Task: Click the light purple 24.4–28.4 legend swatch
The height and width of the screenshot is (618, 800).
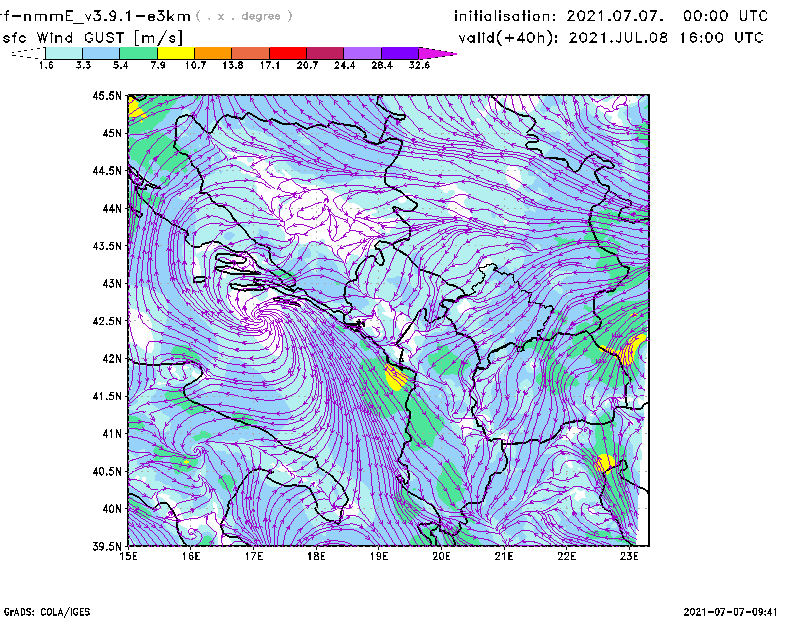Action: (x=362, y=53)
